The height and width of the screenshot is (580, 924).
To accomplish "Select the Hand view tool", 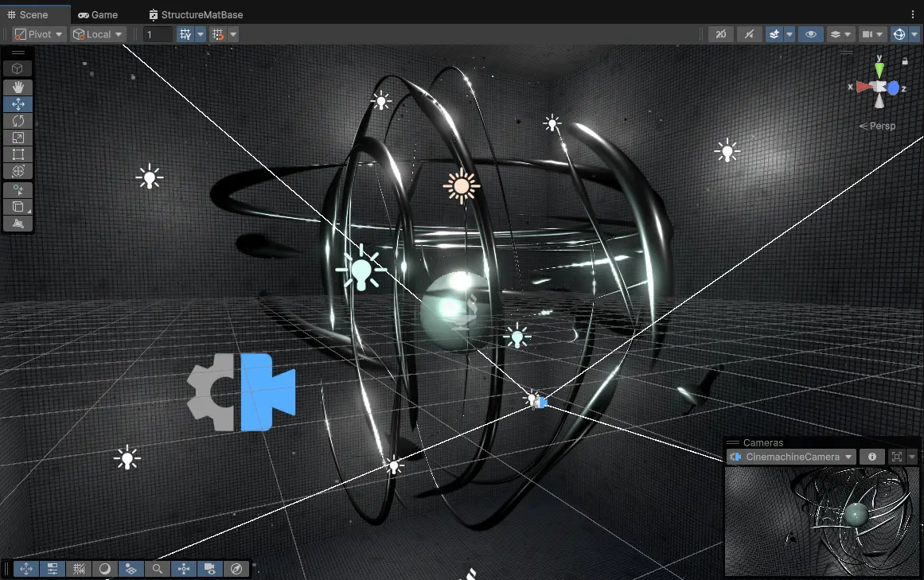I will coord(18,87).
